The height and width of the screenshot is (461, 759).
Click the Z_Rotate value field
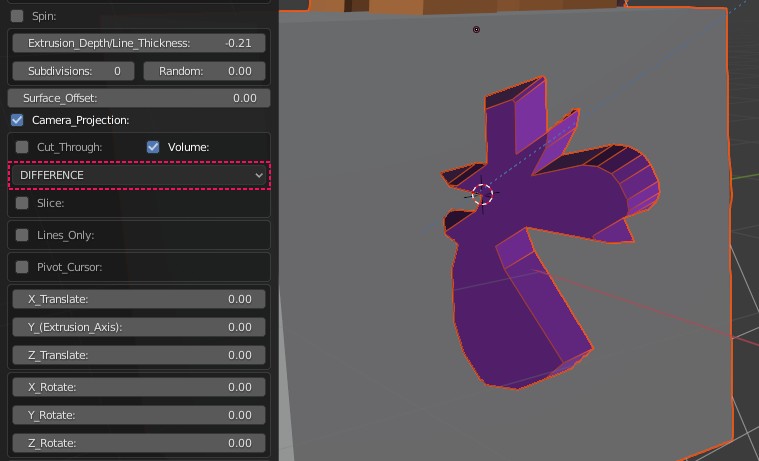pos(138,443)
